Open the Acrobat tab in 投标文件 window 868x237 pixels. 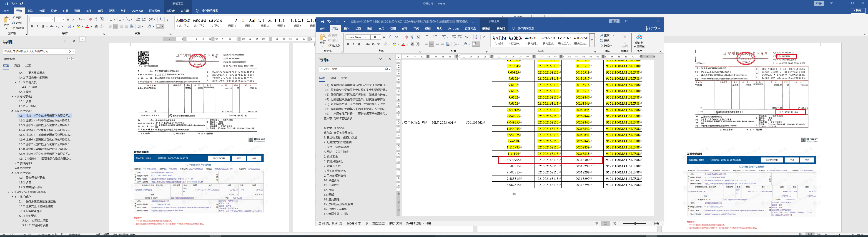click(138, 11)
